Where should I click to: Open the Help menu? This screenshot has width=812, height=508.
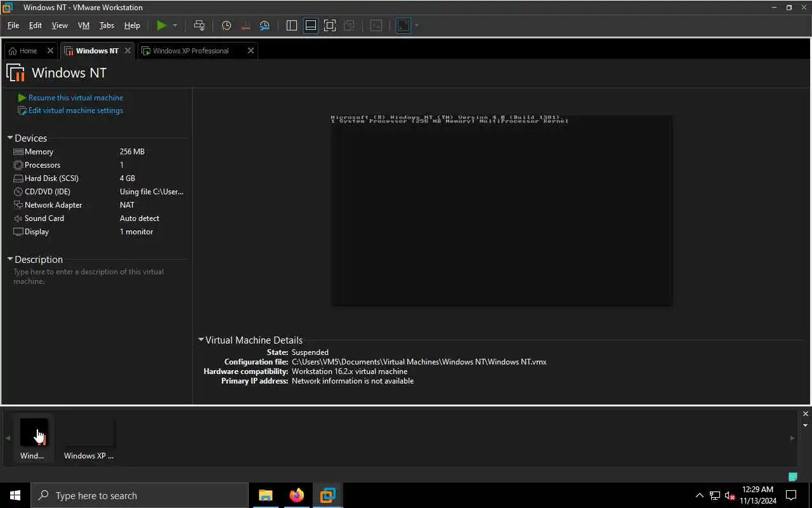pos(132,25)
